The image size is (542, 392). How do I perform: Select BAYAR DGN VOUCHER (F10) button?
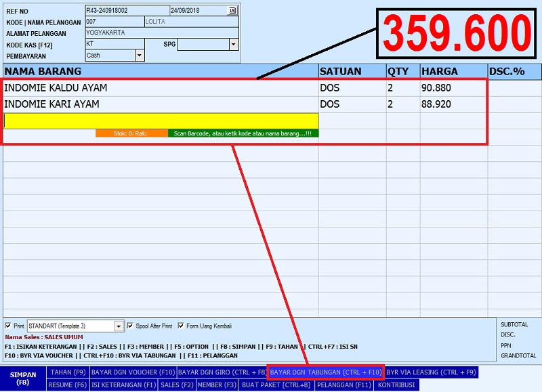pyautogui.click(x=133, y=372)
